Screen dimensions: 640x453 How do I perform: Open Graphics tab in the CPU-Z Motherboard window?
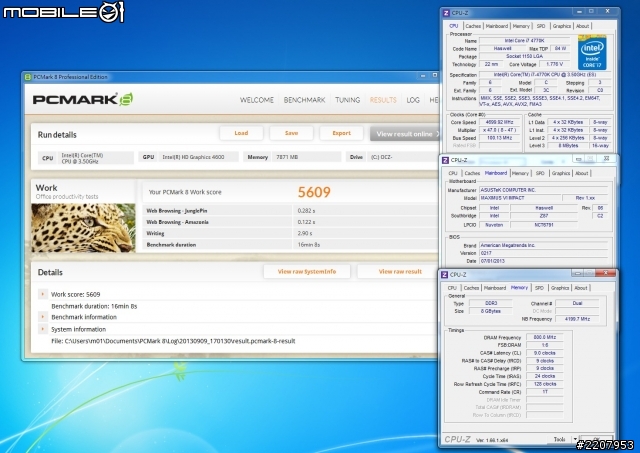[561, 173]
